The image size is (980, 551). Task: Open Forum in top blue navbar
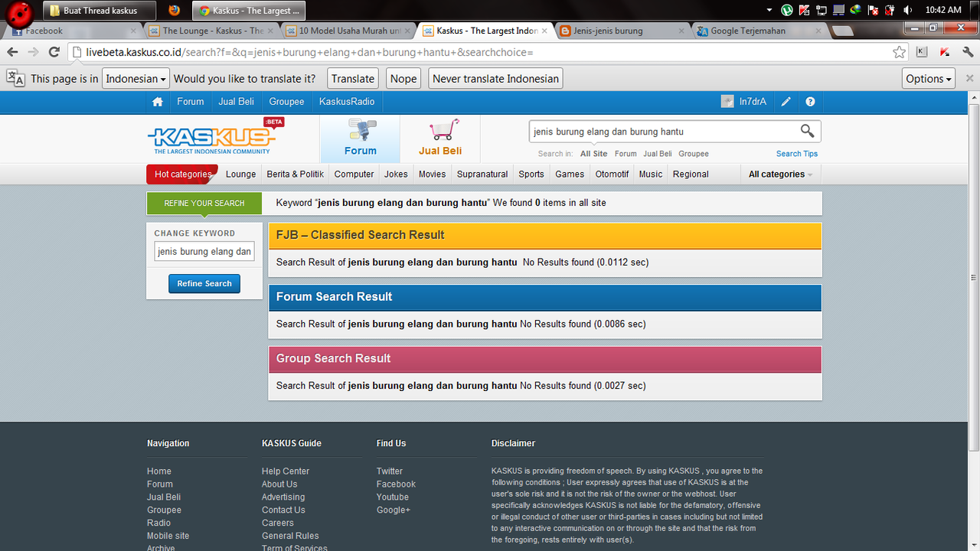click(191, 102)
